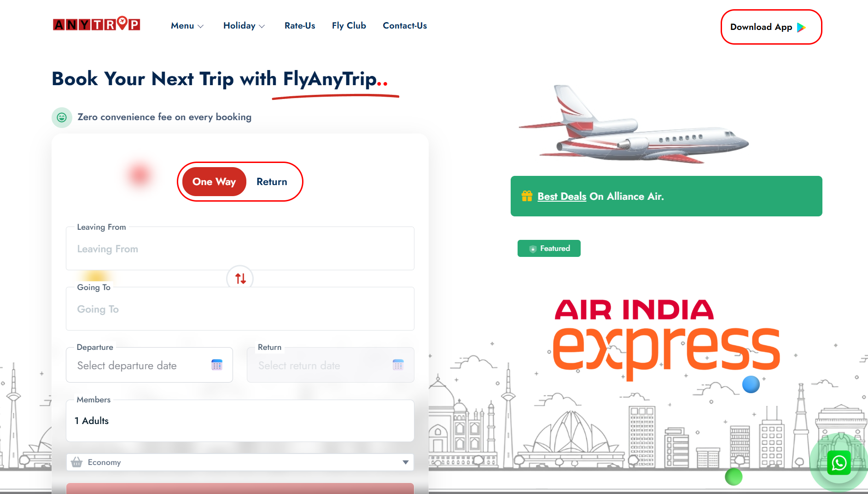The width and height of the screenshot is (868, 494).
Task: Expand the Holiday dropdown
Action: 244,26
